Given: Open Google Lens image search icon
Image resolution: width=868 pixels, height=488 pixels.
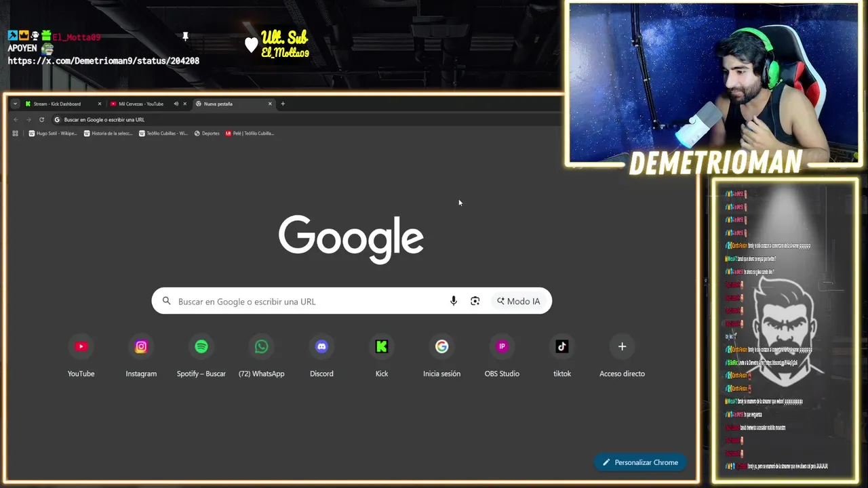Looking at the screenshot, I should pos(475,301).
